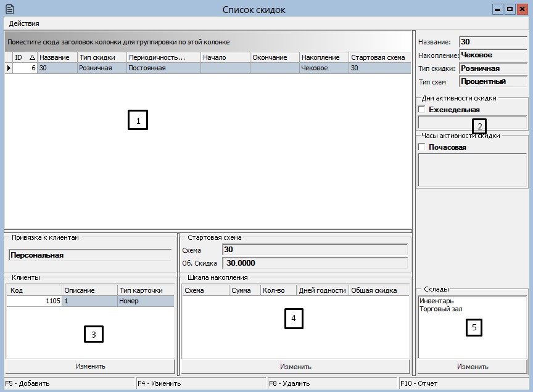Click the Об. Скидка field showing 30.0000
The image size is (533, 392).
(x=315, y=263)
